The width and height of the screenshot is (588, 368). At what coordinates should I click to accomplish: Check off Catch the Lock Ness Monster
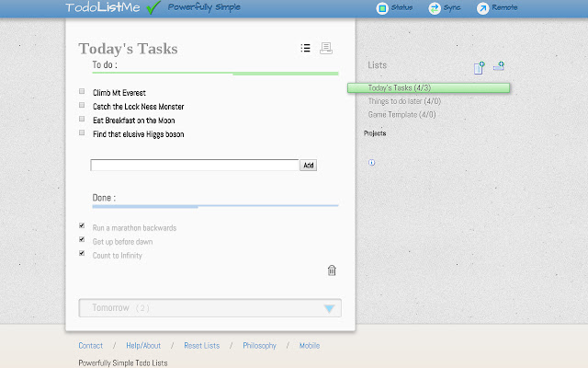point(82,105)
